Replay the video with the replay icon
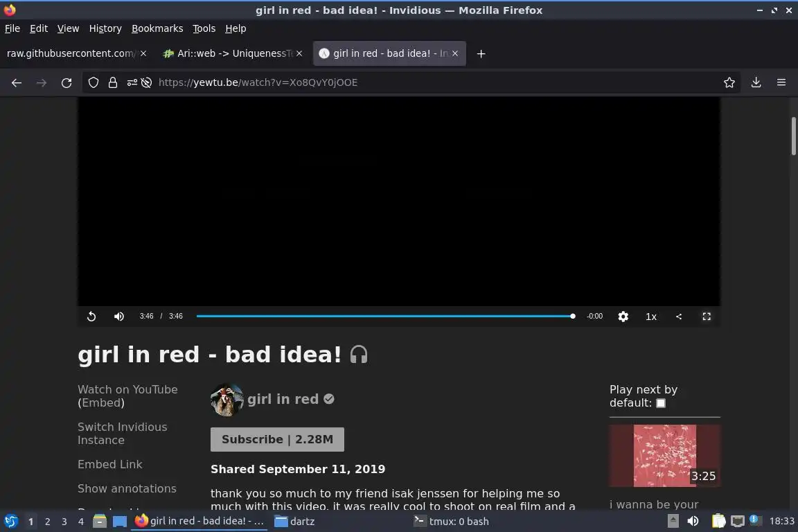Viewport: 798px width, 532px height. click(x=91, y=317)
